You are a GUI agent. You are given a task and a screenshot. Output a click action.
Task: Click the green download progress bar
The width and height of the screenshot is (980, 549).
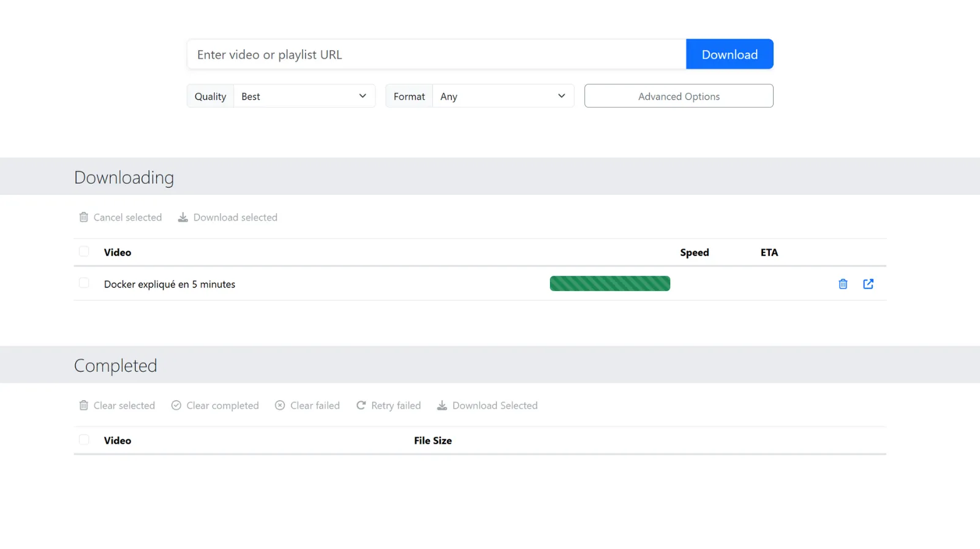609,284
